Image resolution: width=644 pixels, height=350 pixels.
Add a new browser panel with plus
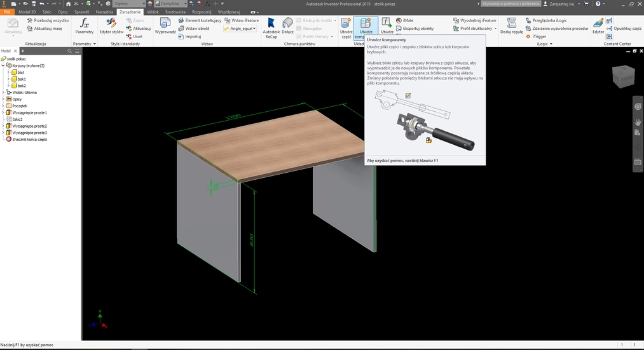coord(23,51)
